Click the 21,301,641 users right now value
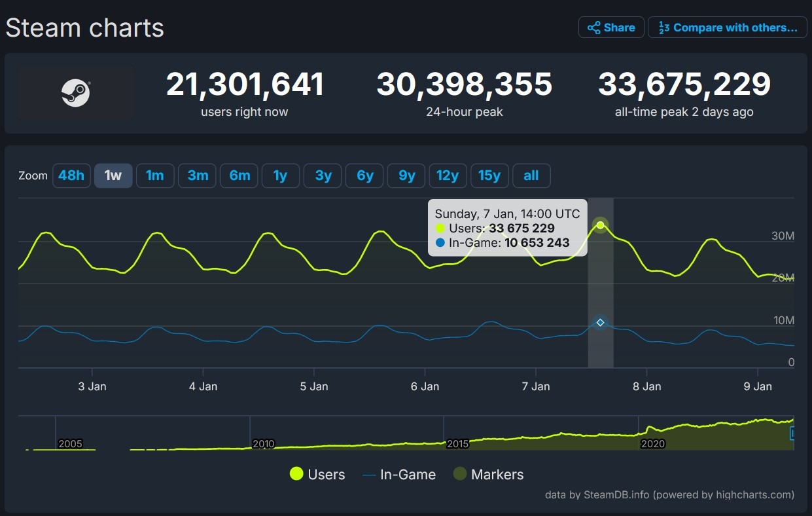The width and height of the screenshot is (812, 516). (245, 84)
